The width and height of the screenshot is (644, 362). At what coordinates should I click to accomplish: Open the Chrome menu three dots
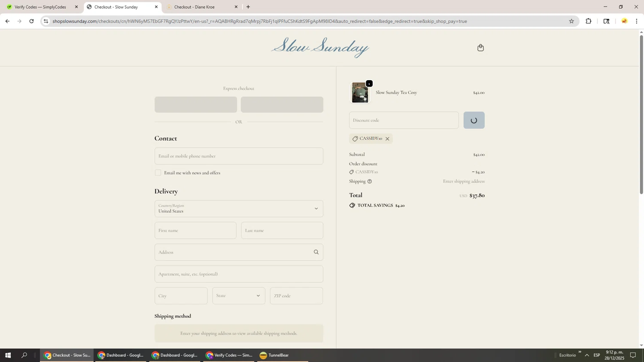pyautogui.click(x=637, y=21)
